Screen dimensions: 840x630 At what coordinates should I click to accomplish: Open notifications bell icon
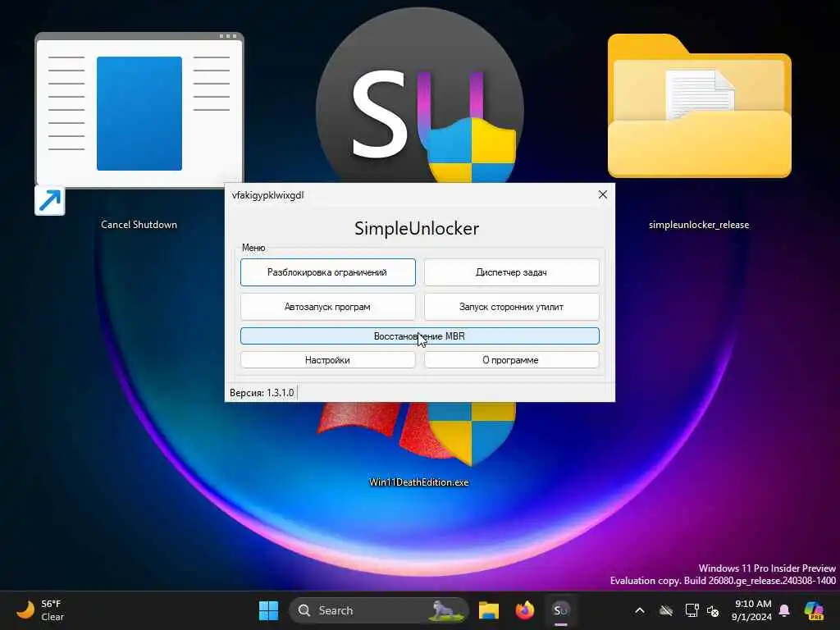click(784, 610)
